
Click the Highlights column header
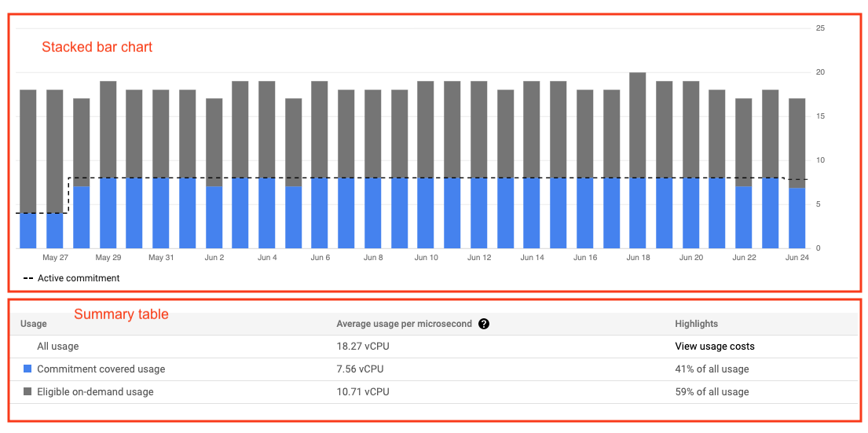pos(696,324)
